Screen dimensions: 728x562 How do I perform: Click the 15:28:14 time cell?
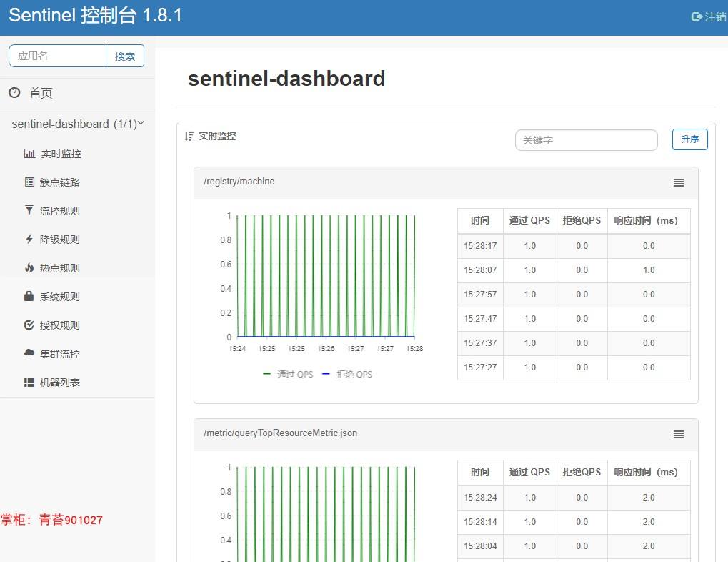[480, 521]
